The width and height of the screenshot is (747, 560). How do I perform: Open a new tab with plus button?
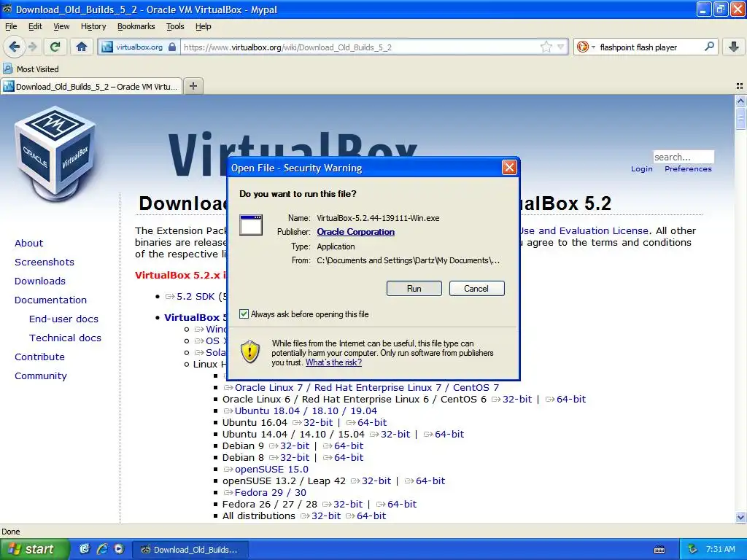click(x=193, y=86)
